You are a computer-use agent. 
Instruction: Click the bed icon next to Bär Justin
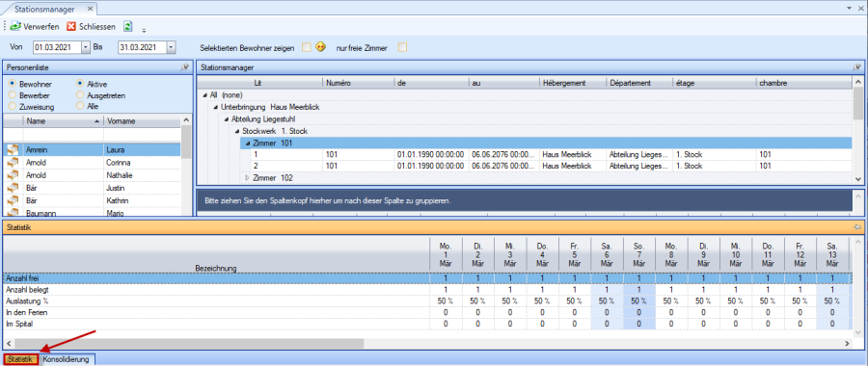tap(12, 189)
